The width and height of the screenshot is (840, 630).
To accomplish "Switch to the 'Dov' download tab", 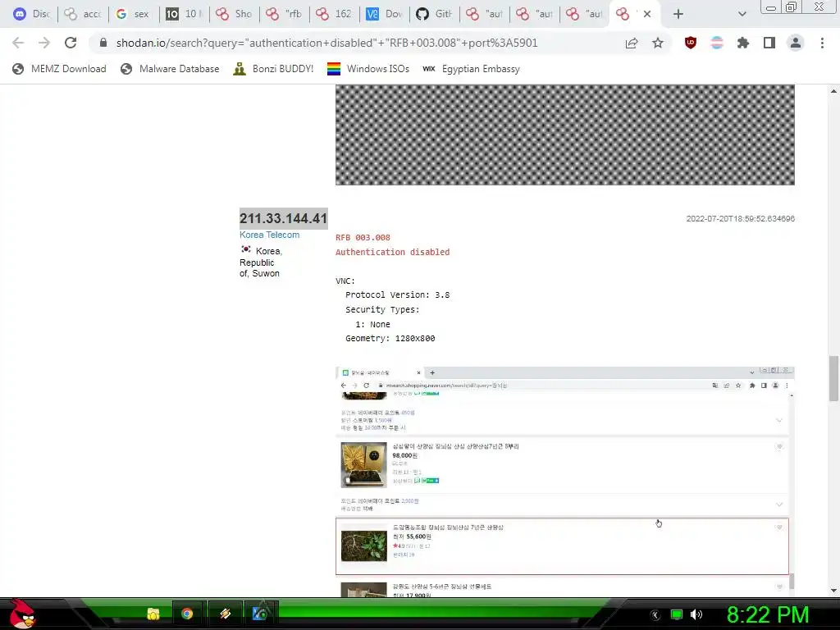I will [384, 14].
